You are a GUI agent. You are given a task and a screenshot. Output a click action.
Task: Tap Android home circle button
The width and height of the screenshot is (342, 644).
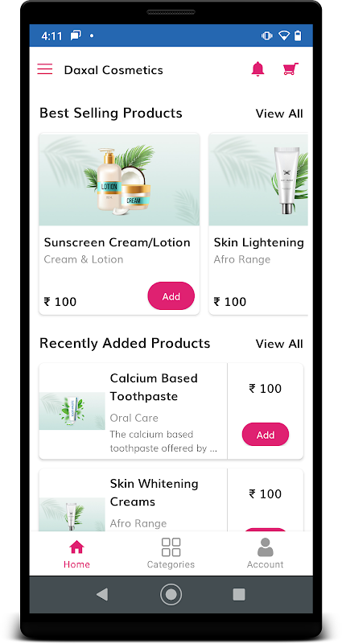[171, 594]
